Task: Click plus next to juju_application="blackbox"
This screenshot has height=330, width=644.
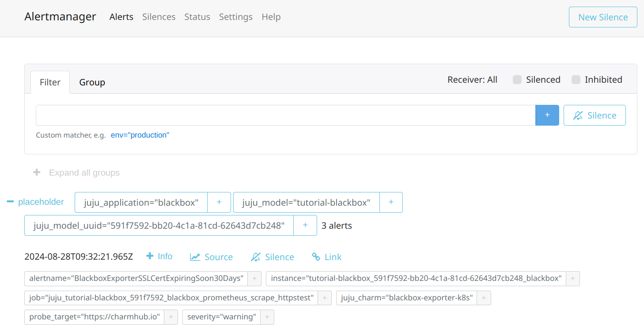Action: coord(219,202)
